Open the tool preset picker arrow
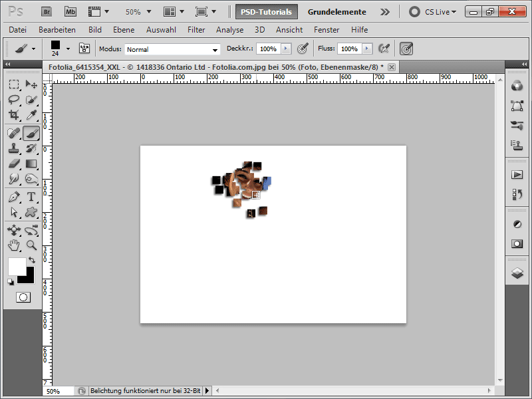This screenshot has height=399, width=532. pyautogui.click(x=33, y=49)
